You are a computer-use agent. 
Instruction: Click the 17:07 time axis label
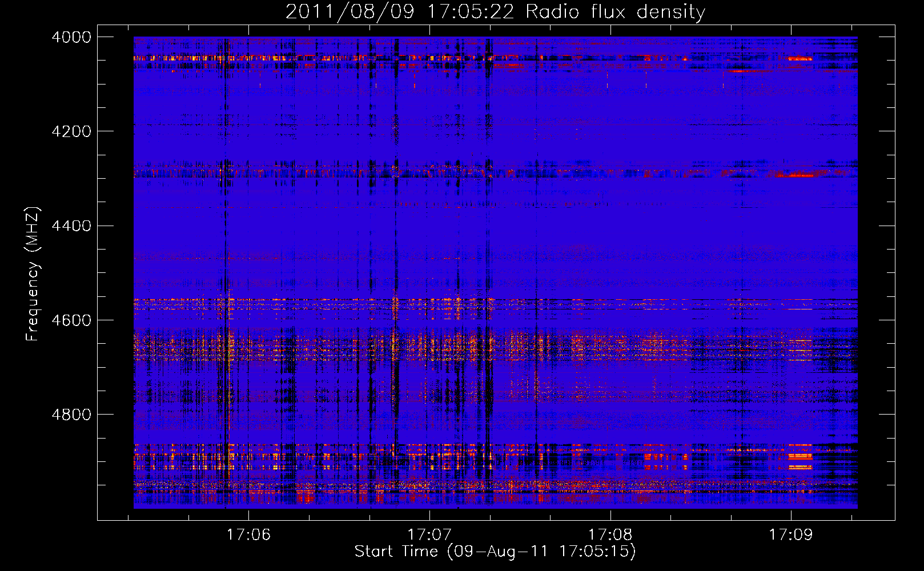[x=429, y=535]
